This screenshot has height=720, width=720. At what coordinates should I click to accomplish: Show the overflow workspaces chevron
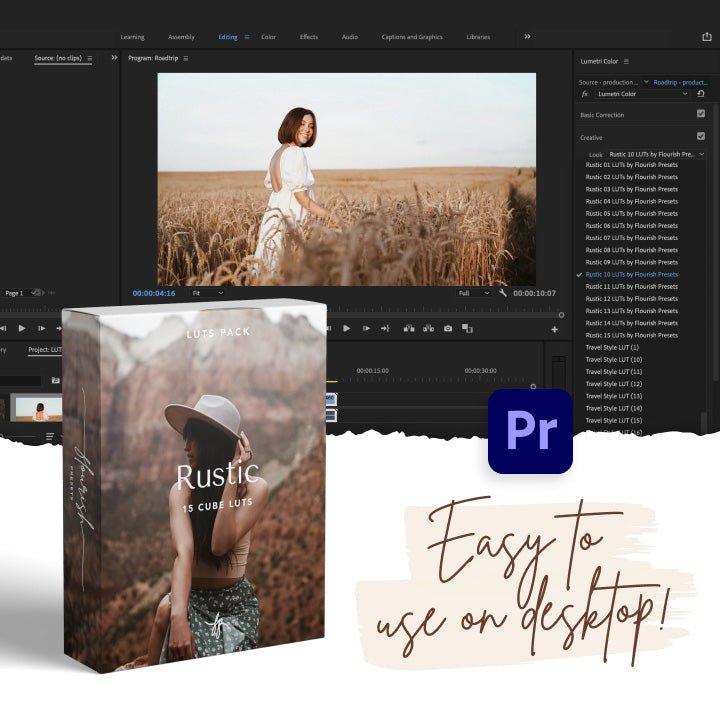527,37
